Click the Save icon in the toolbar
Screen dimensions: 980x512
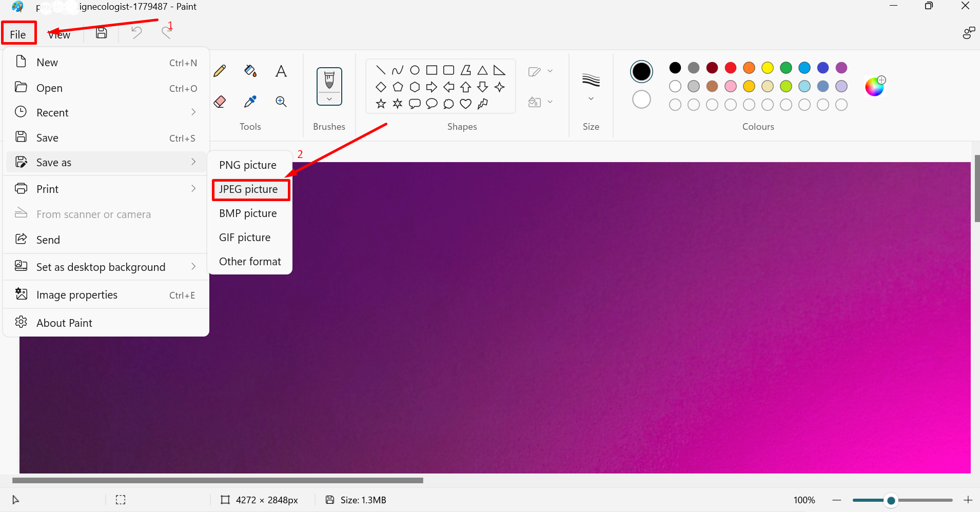[102, 33]
